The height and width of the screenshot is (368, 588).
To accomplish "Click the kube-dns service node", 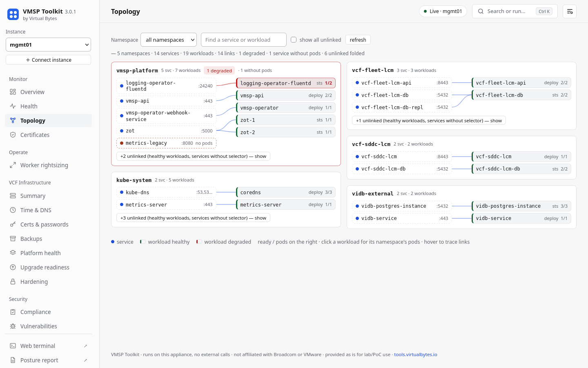I will [x=166, y=192].
